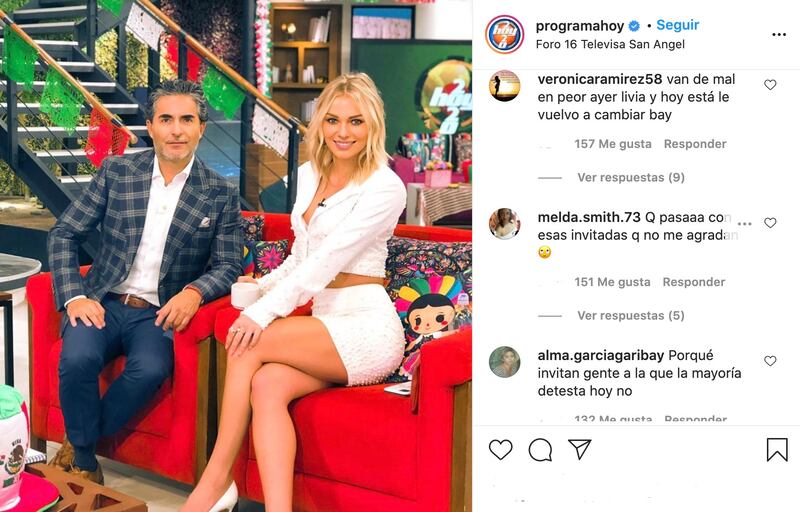This screenshot has height=512, width=800.
Task: Like the post with the heart icon
Action: coord(501,450)
